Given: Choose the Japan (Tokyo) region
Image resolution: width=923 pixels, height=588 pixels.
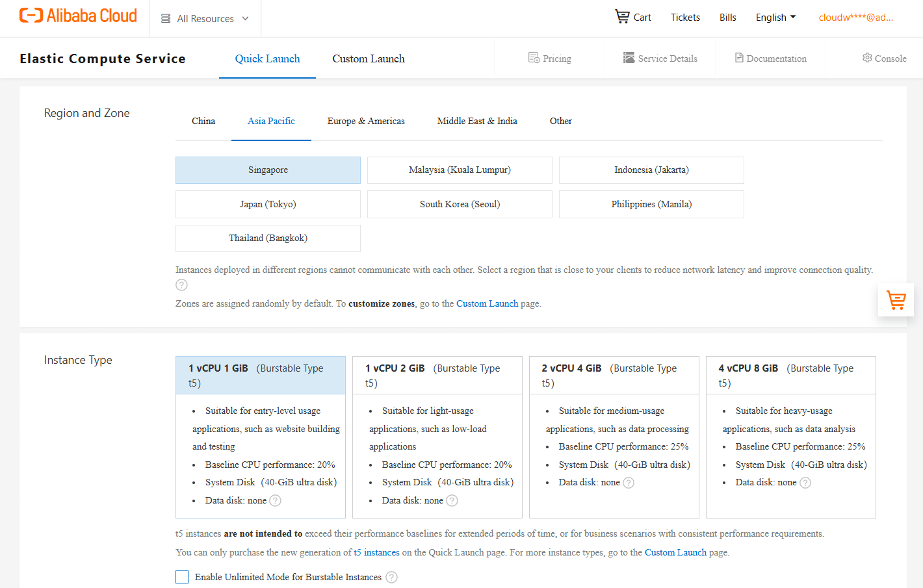Looking at the screenshot, I should tap(268, 204).
